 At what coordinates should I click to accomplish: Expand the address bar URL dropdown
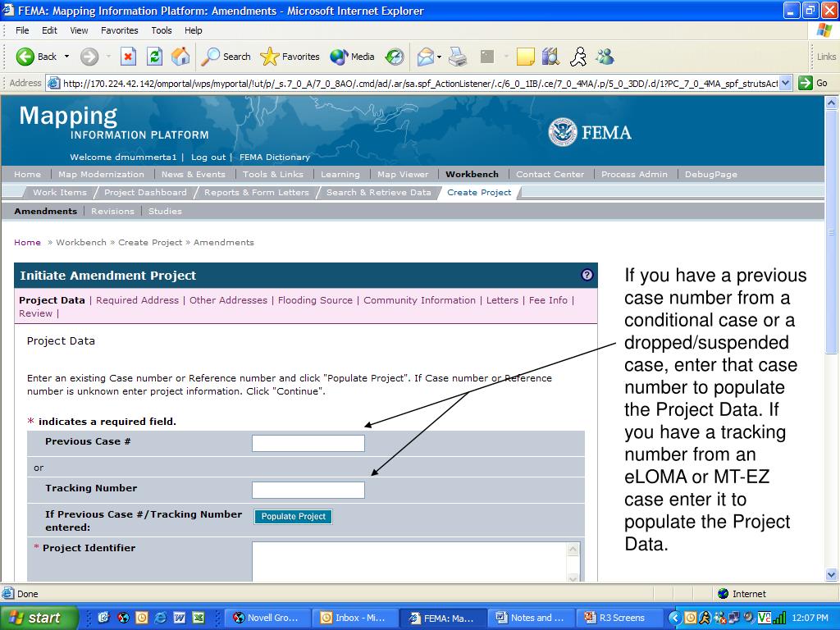[x=785, y=83]
